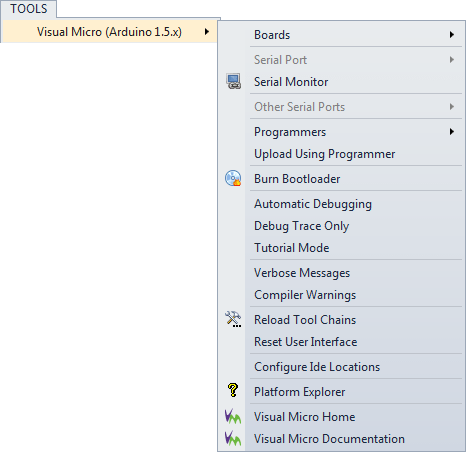Toggle Verbose Messages option
This screenshot has height=452, width=466.
tap(341, 273)
